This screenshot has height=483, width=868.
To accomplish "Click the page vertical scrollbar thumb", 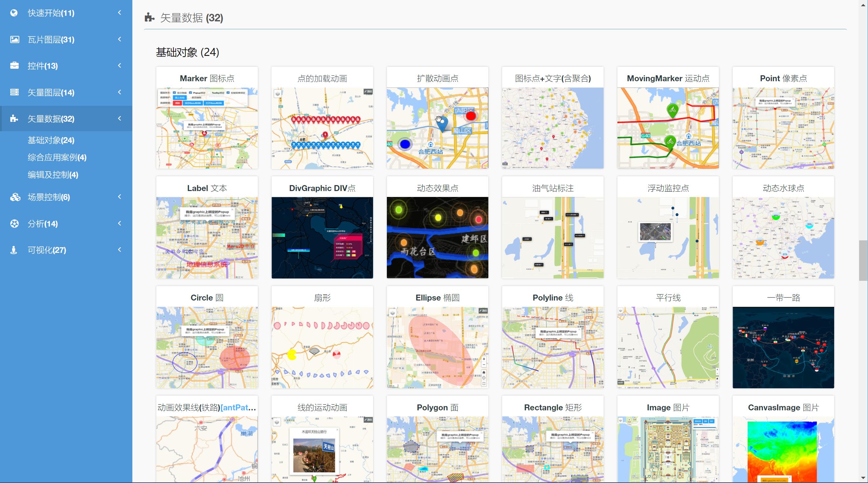I will pos(863,260).
